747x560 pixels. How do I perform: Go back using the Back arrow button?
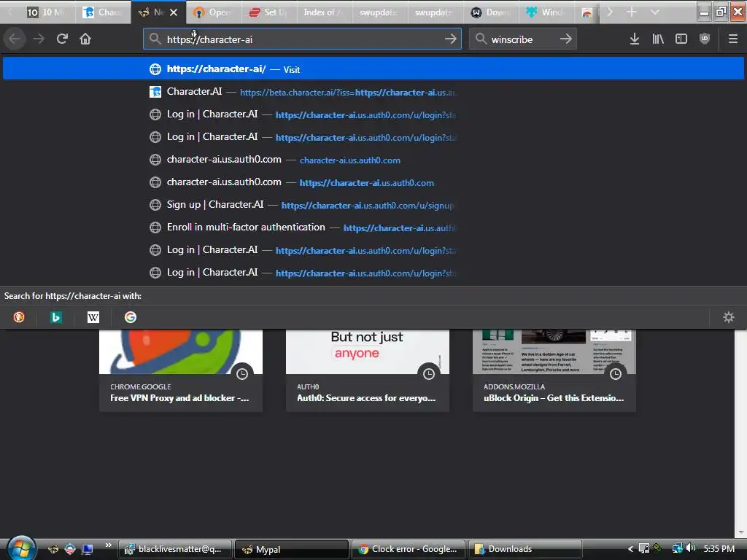pyautogui.click(x=15, y=39)
